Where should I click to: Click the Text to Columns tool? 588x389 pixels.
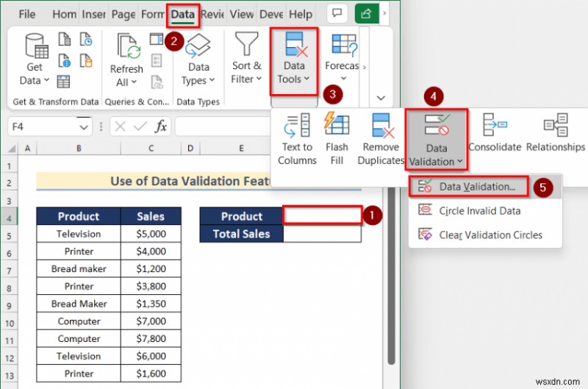[x=297, y=140]
